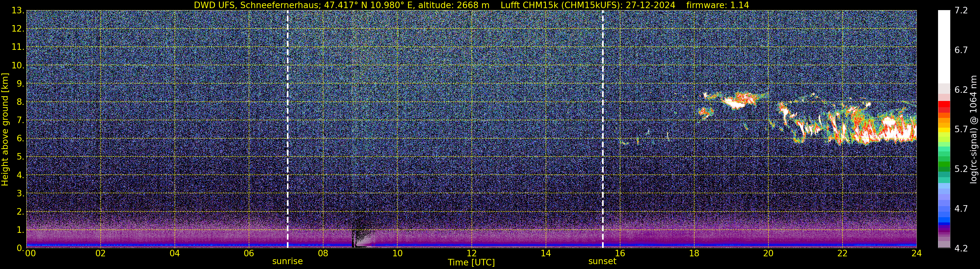
Task: Click the height axis tick '4.'
Action: [x=21, y=175]
